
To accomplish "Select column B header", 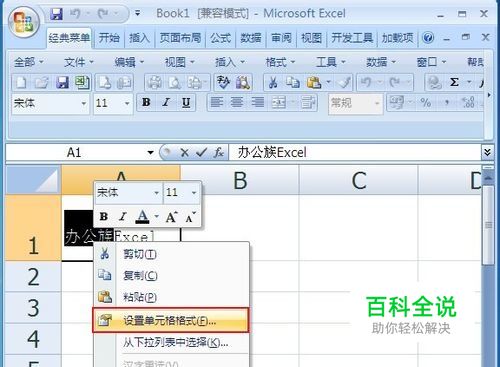I will pyautogui.click(x=240, y=180).
